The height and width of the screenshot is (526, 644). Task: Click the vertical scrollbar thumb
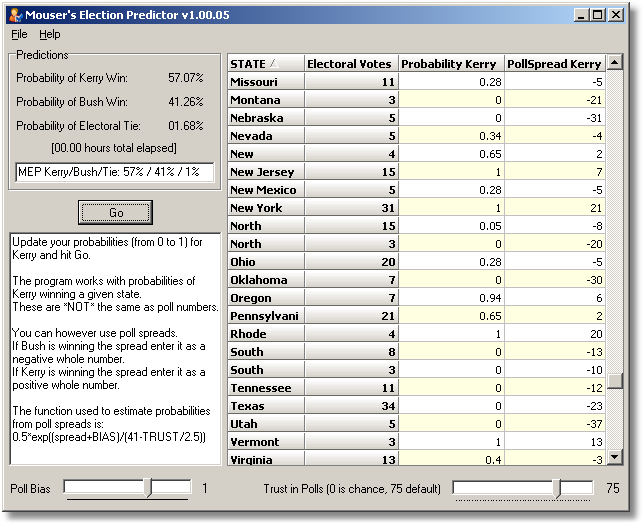614,381
